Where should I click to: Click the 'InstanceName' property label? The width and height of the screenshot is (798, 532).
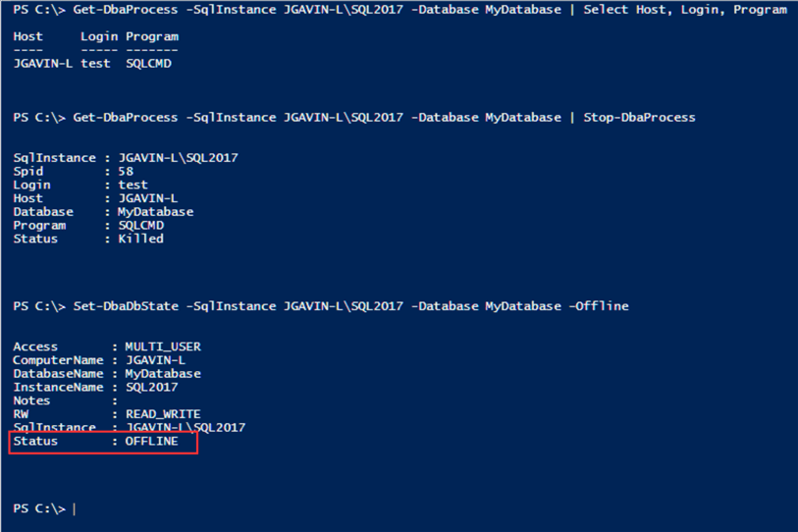[58, 388]
